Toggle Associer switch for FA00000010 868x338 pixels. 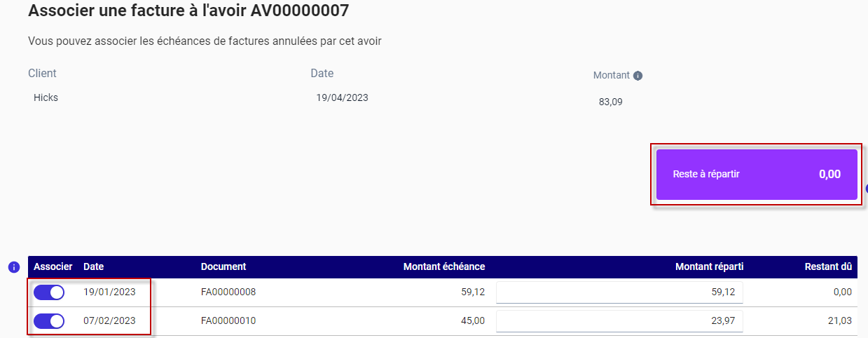(x=49, y=321)
